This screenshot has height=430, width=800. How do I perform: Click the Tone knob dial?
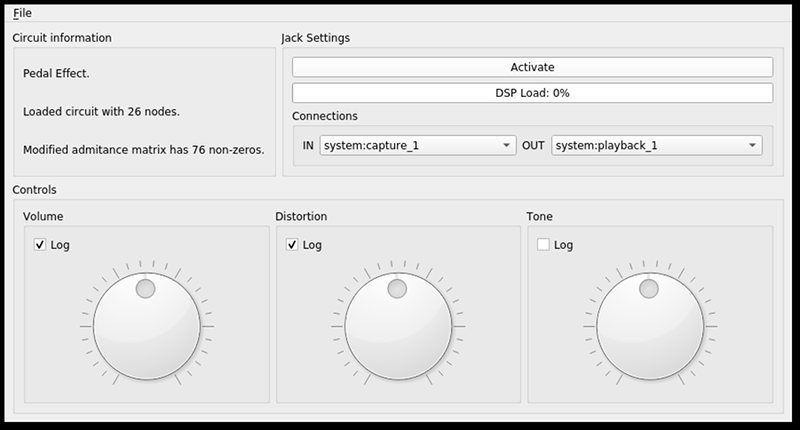650,325
